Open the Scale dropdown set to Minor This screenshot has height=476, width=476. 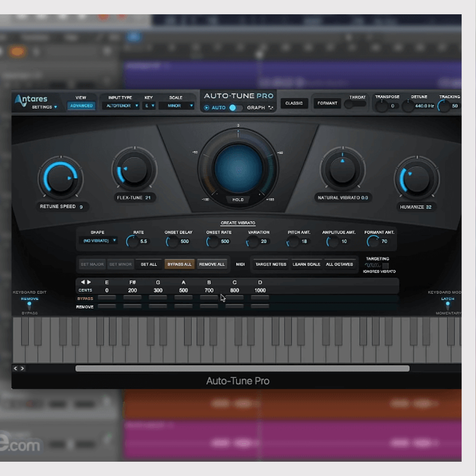point(177,106)
